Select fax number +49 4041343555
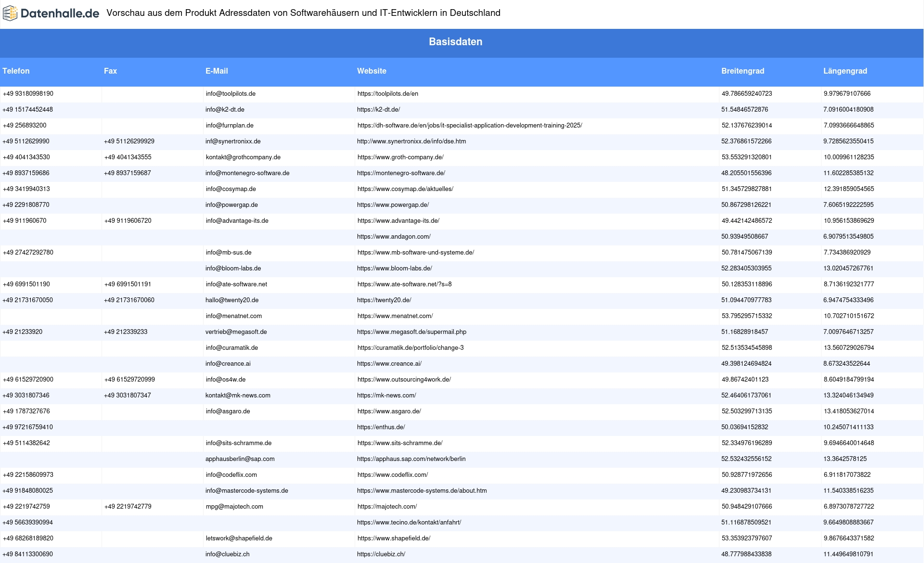 pyautogui.click(x=128, y=157)
